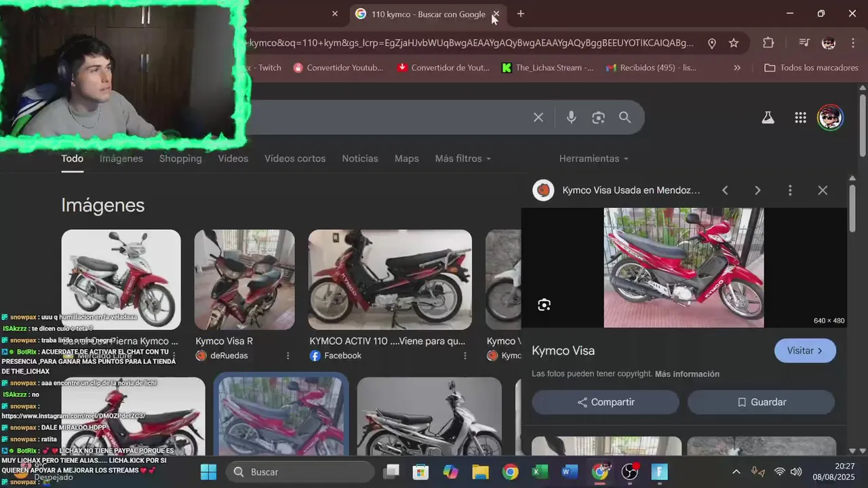Open the media controls icon in Chrome

point(804,43)
